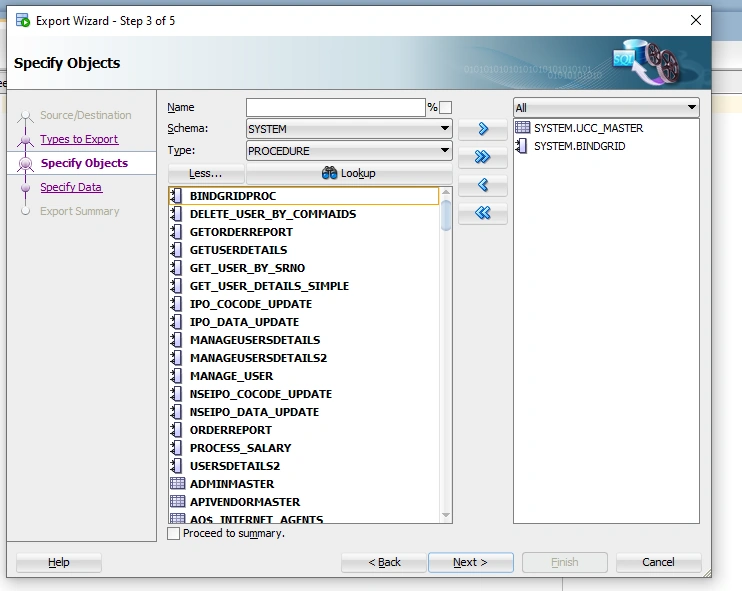The image size is (742, 591).
Task: Select NSEIPO_COCODE_UPDATE in the list
Action: [304, 394]
